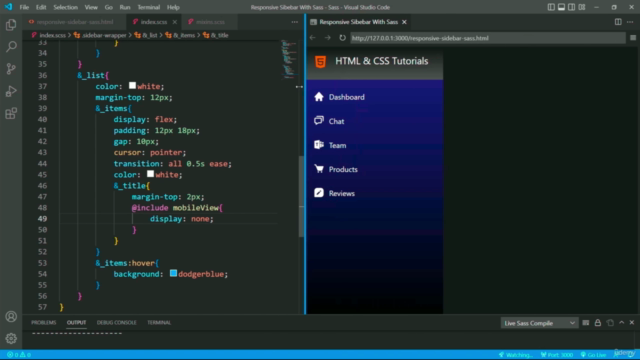This screenshot has width=640, height=360.
Task: Open the Selection menu
Action: [65, 7]
